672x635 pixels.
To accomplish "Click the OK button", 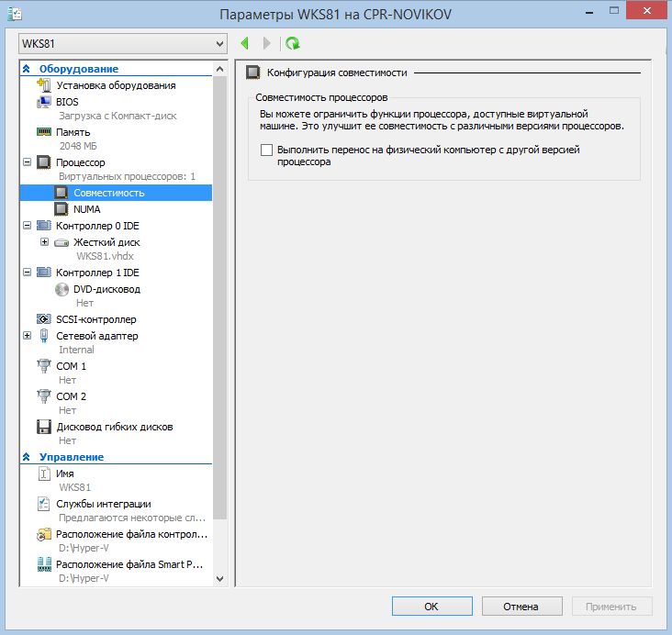I will pyautogui.click(x=431, y=607).
